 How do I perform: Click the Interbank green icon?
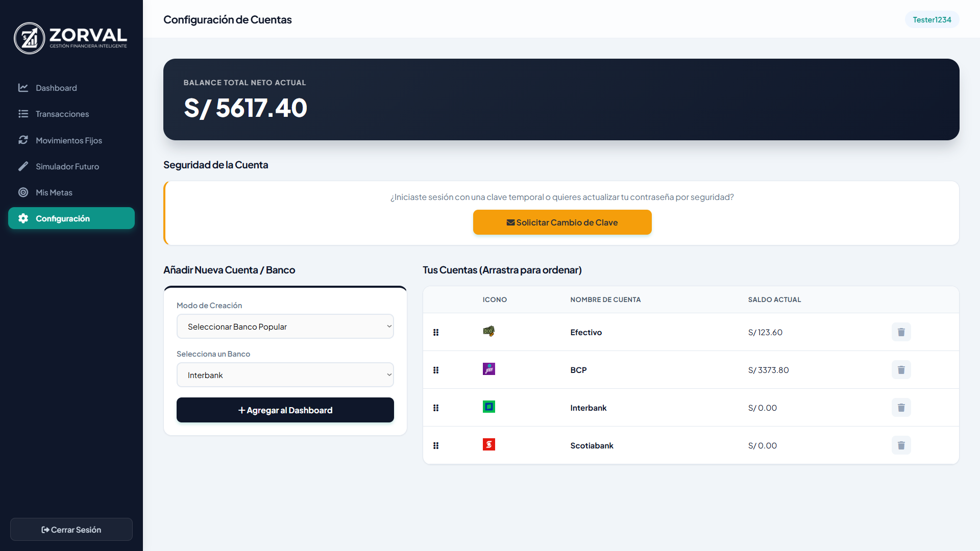488,407
